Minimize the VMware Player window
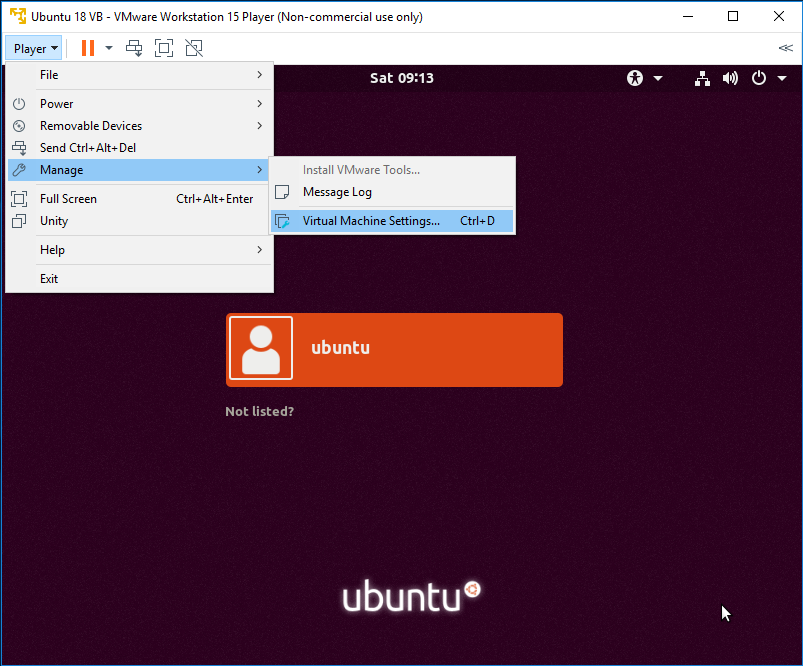Image resolution: width=803 pixels, height=666 pixels. 688,16
